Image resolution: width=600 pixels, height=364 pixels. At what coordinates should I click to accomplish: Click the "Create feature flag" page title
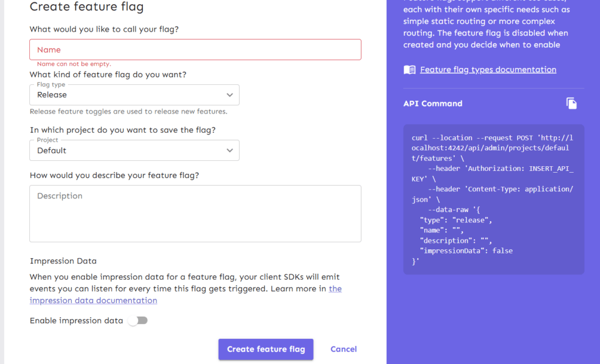(x=86, y=7)
